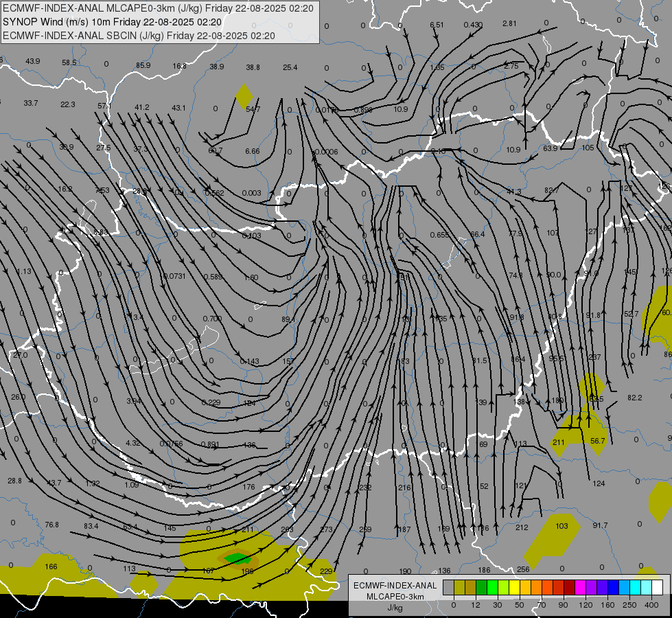Click the map value 256
Image resolution: width=672 pixels, height=618 pixels.
point(523,569)
